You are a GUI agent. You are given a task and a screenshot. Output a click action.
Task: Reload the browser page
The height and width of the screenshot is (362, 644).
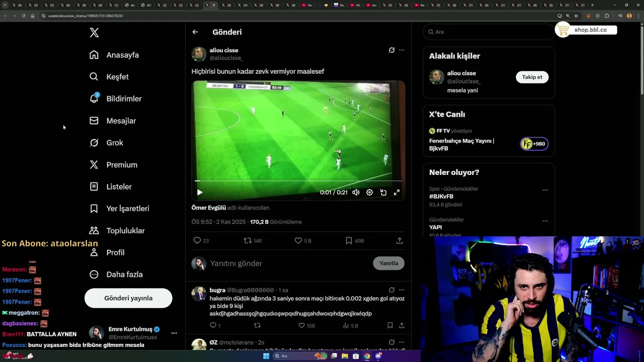click(x=23, y=16)
